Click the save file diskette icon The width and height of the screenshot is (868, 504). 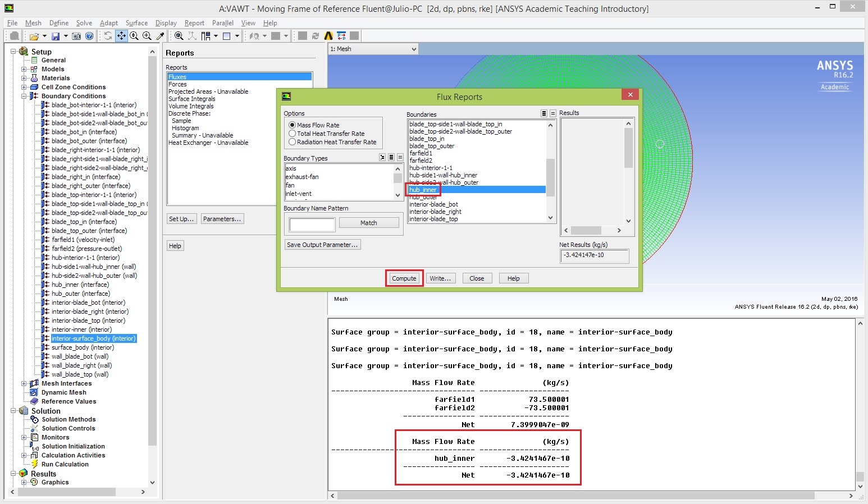point(56,36)
